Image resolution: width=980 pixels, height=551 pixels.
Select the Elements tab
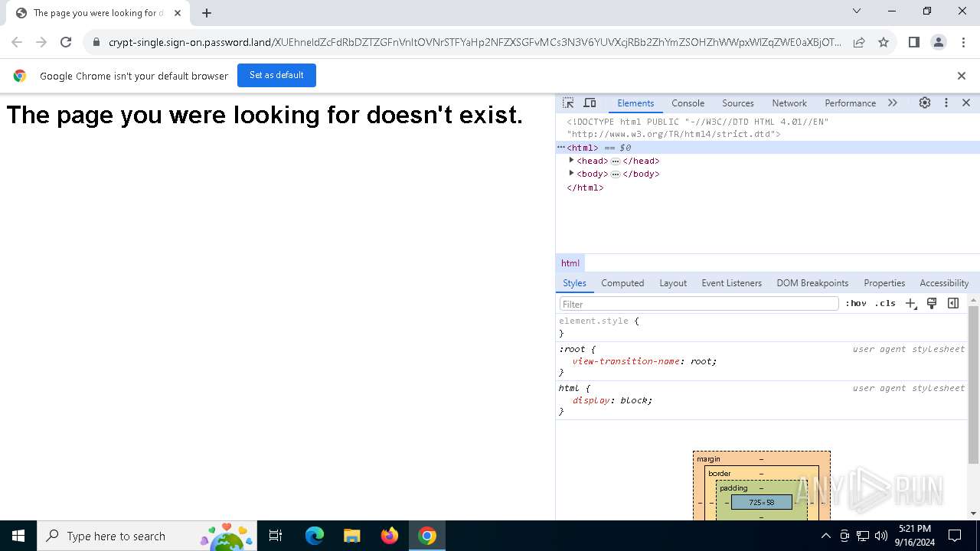coord(635,103)
